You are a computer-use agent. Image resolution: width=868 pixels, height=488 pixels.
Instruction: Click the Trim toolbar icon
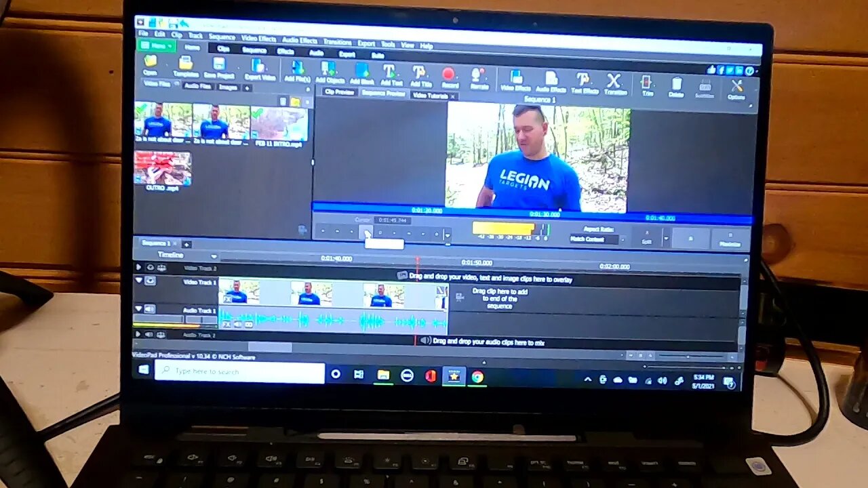pyautogui.click(x=647, y=85)
